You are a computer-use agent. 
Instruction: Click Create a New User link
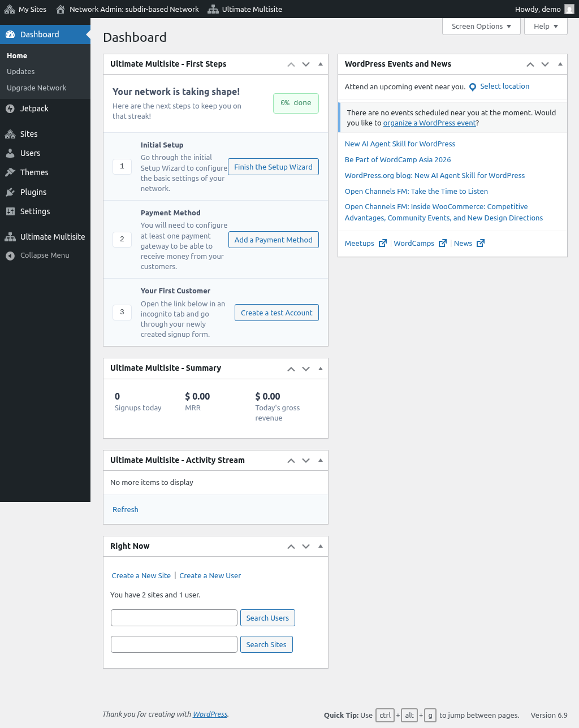pyautogui.click(x=210, y=575)
